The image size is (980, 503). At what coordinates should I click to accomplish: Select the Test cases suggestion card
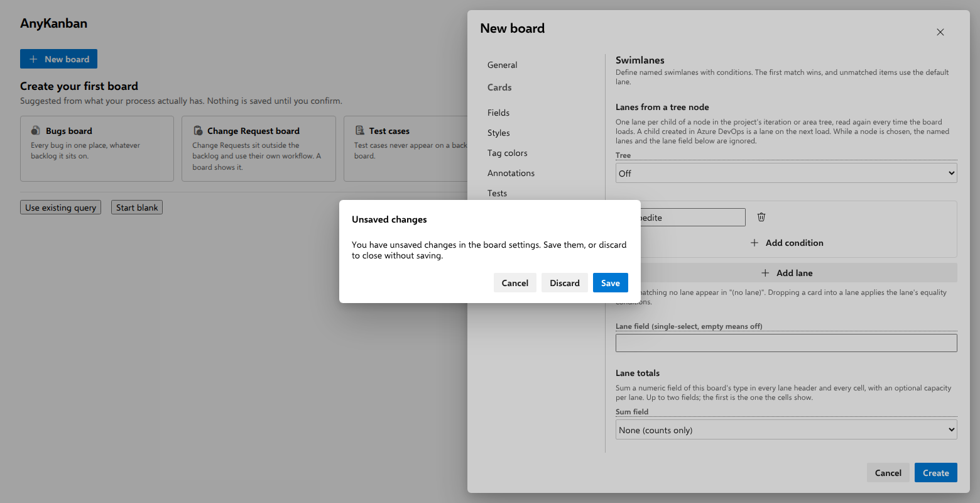tap(406, 148)
